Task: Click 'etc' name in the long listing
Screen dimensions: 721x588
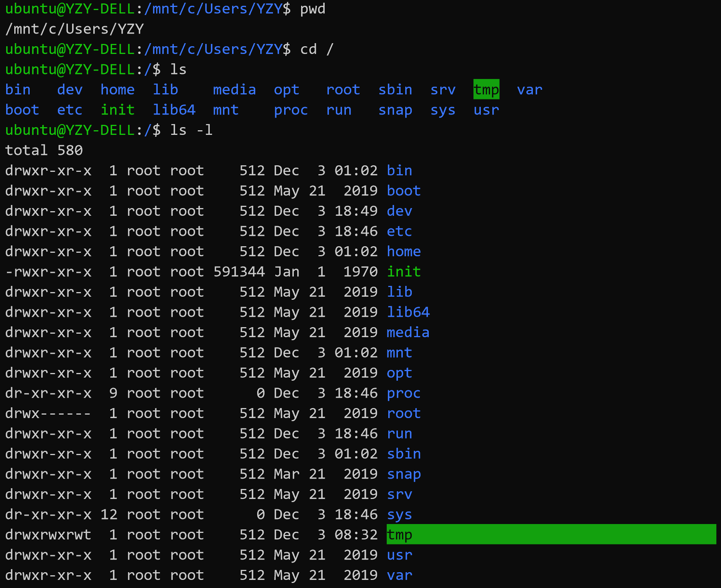Action: (399, 232)
